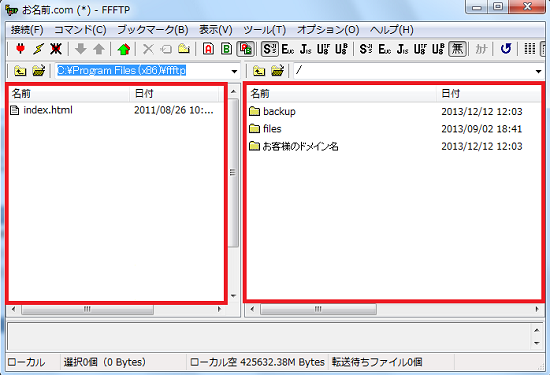Click the ローカル status bar label

pyautogui.click(x=27, y=362)
